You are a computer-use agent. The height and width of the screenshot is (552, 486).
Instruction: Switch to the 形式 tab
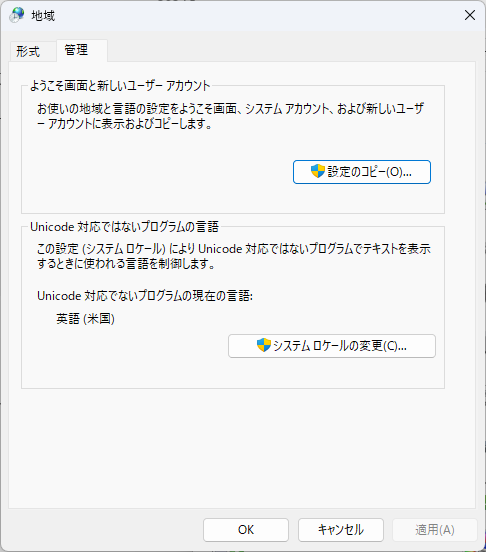coord(28,51)
